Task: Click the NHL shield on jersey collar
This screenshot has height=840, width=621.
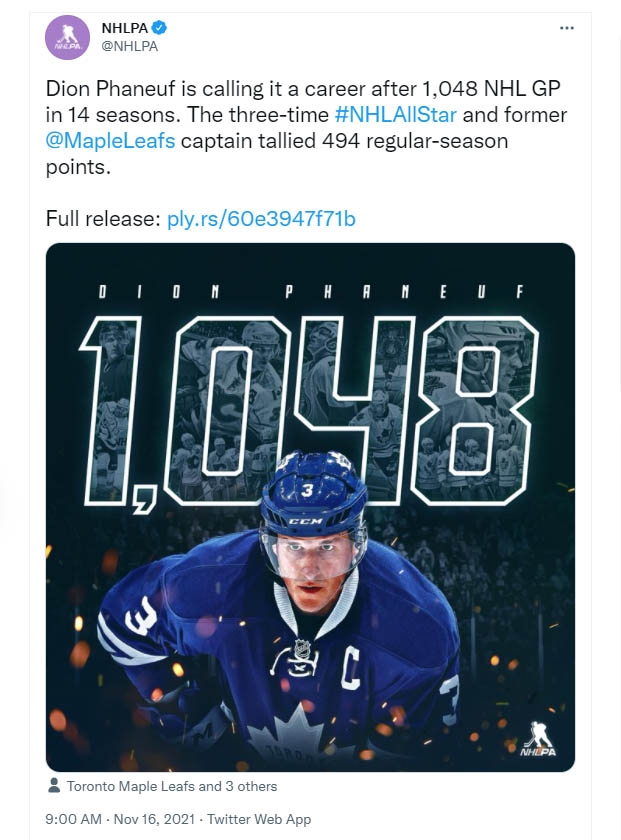Action: click(x=303, y=650)
